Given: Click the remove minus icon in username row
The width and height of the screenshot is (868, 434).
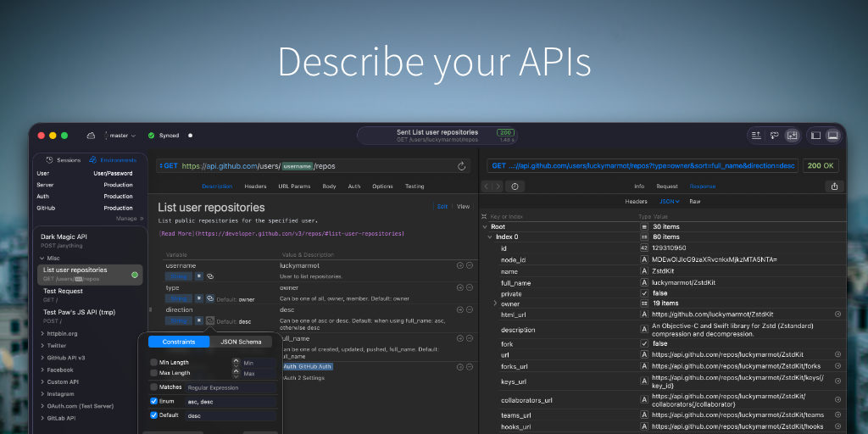Looking at the screenshot, I should (x=470, y=265).
